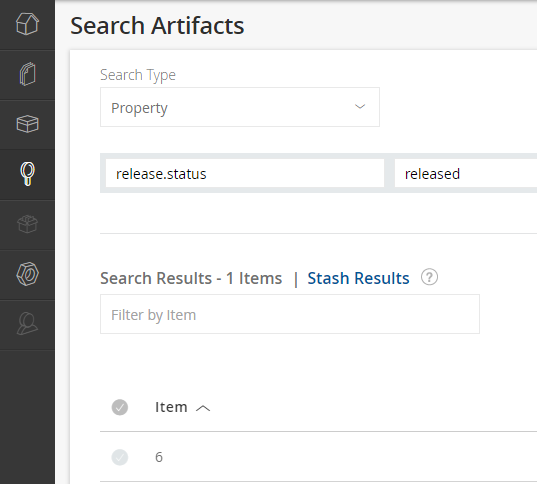Image resolution: width=537 pixels, height=484 pixels.
Task: Sort results by the Item column header
Action: pyautogui.click(x=171, y=407)
